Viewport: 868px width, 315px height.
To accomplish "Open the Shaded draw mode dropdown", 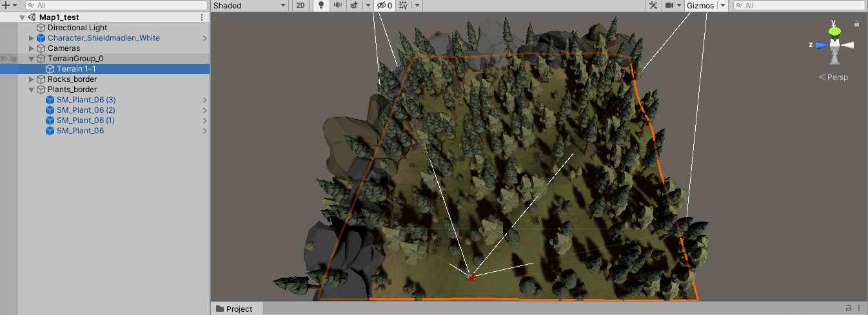I will point(250,5).
